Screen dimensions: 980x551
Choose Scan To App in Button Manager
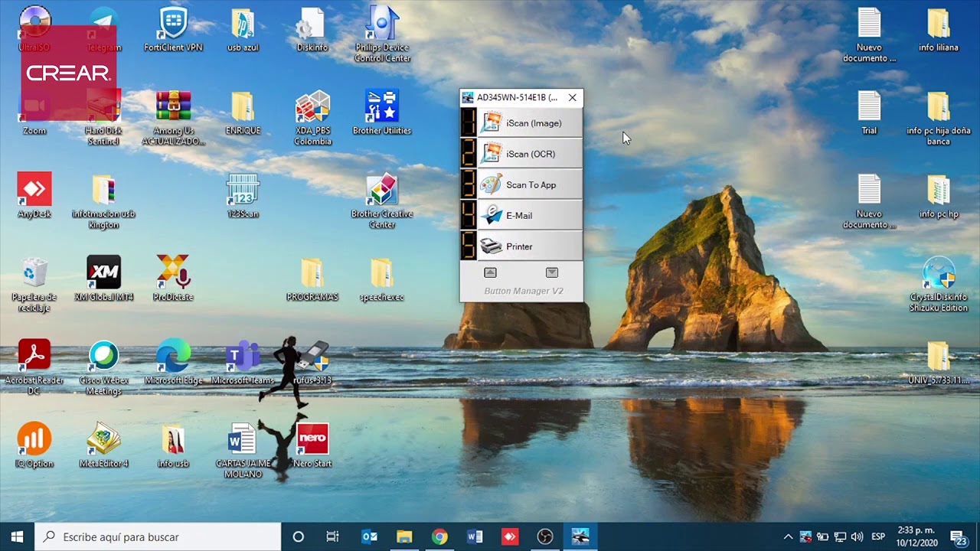(x=531, y=185)
